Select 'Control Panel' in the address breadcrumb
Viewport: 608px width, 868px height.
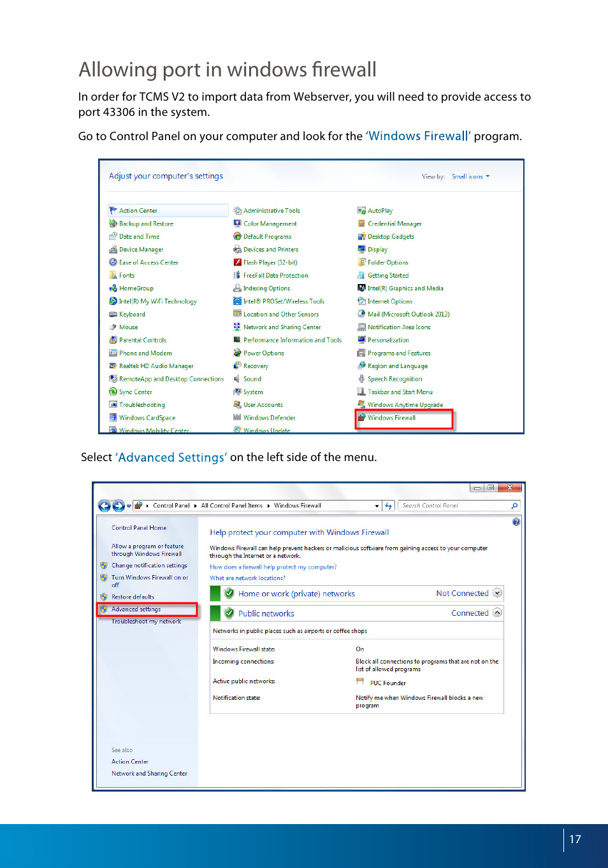171,506
